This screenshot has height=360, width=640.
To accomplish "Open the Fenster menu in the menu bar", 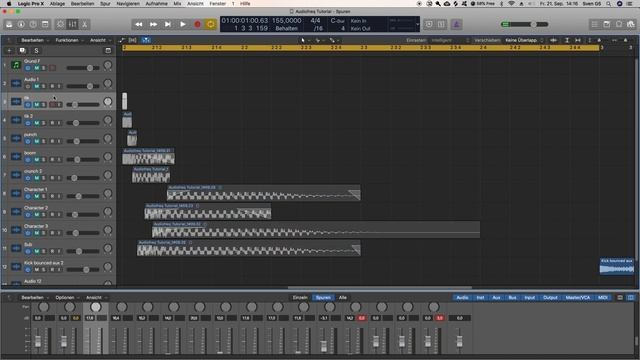I will pos(218,4).
